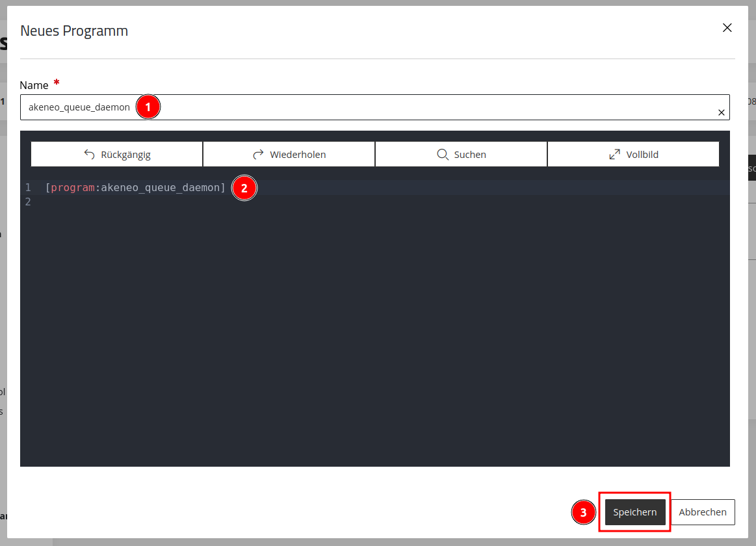Click the Wiederholen redo arrow button
Image resolution: width=756 pixels, height=546 pixels.
[x=289, y=154]
